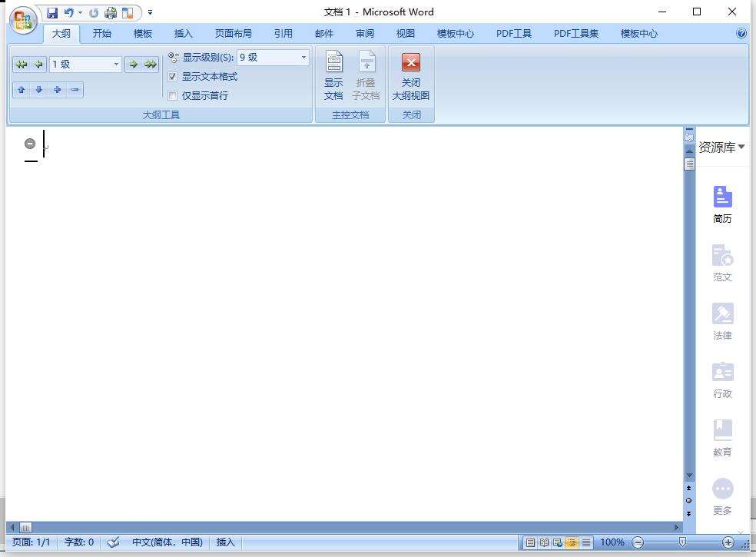Switch to the 插入 ribbon tab
The height and width of the screenshot is (557, 756).
(x=183, y=33)
